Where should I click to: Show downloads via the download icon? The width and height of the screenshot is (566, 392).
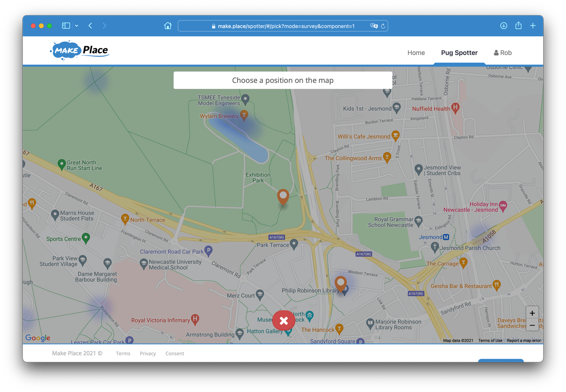click(x=504, y=26)
